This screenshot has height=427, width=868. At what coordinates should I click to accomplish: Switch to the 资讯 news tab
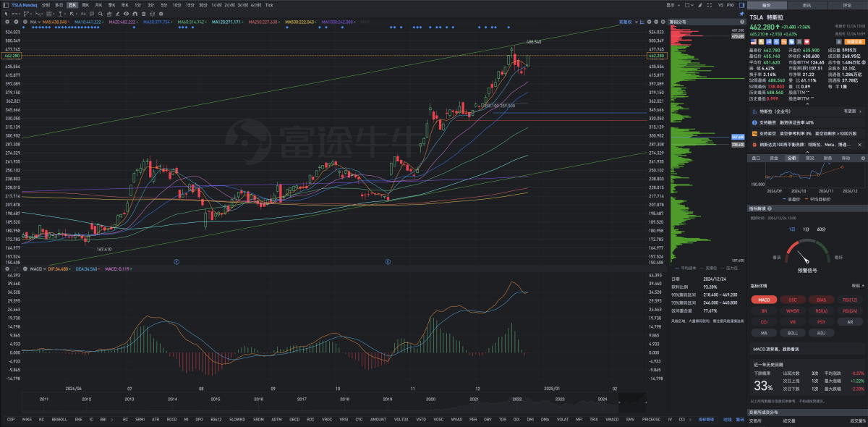click(x=807, y=5)
